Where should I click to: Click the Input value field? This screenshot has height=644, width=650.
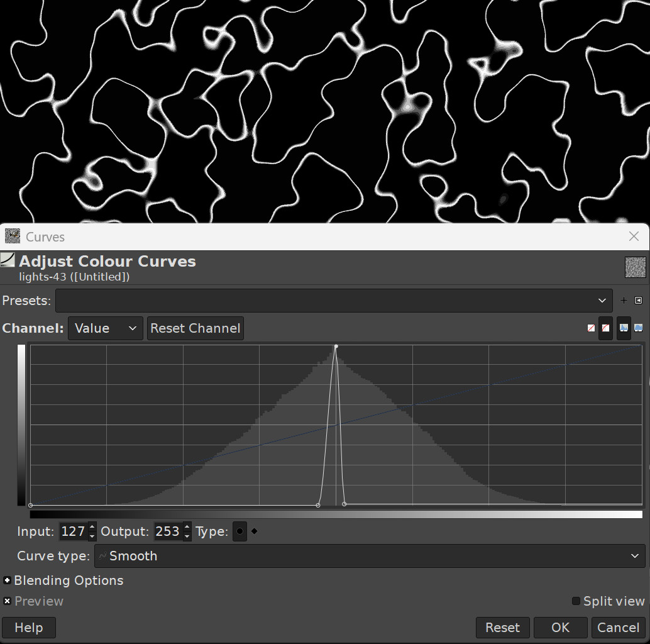pyautogui.click(x=73, y=531)
